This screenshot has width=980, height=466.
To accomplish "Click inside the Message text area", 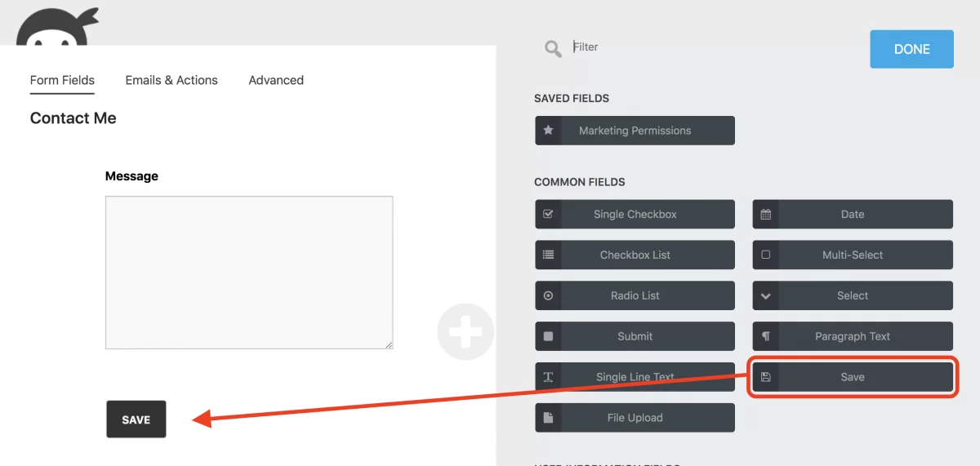I will point(249,273).
